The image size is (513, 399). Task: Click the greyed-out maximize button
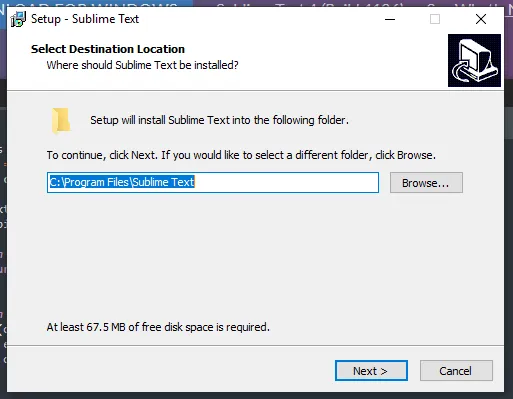click(x=435, y=19)
